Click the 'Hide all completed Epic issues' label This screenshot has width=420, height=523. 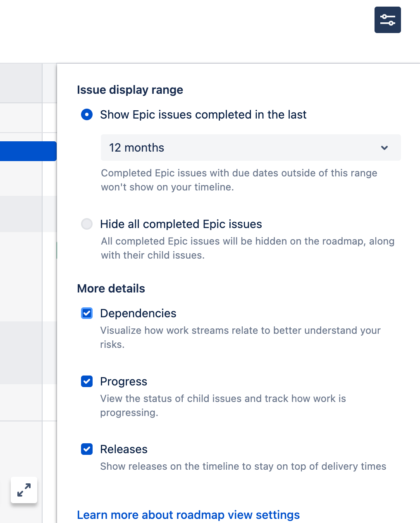pos(181,224)
